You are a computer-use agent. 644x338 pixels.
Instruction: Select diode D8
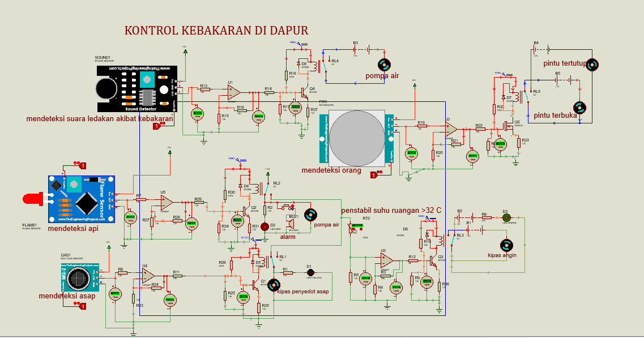[298, 63]
